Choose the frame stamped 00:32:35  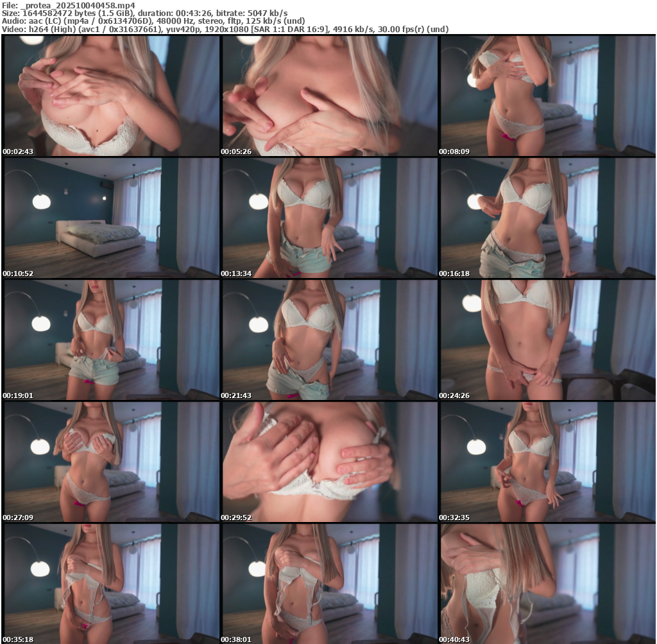pyautogui.click(x=547, y=462)
